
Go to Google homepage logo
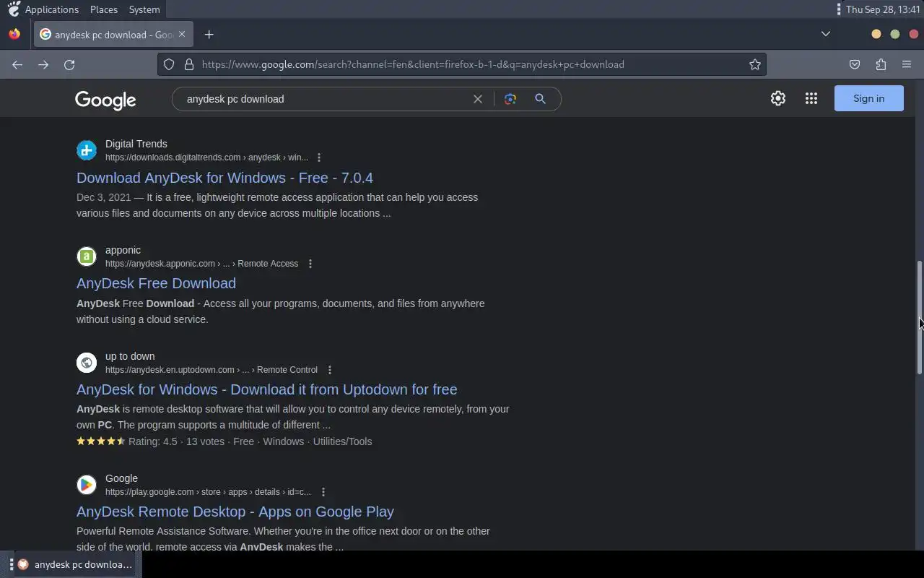pos(105,100)
